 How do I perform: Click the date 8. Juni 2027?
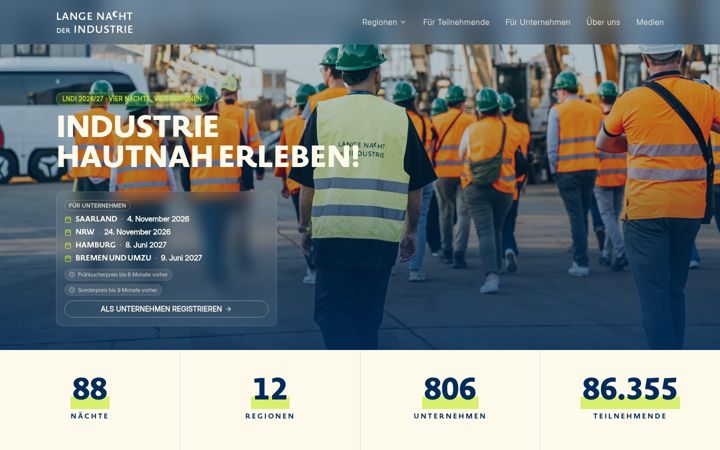146,245
